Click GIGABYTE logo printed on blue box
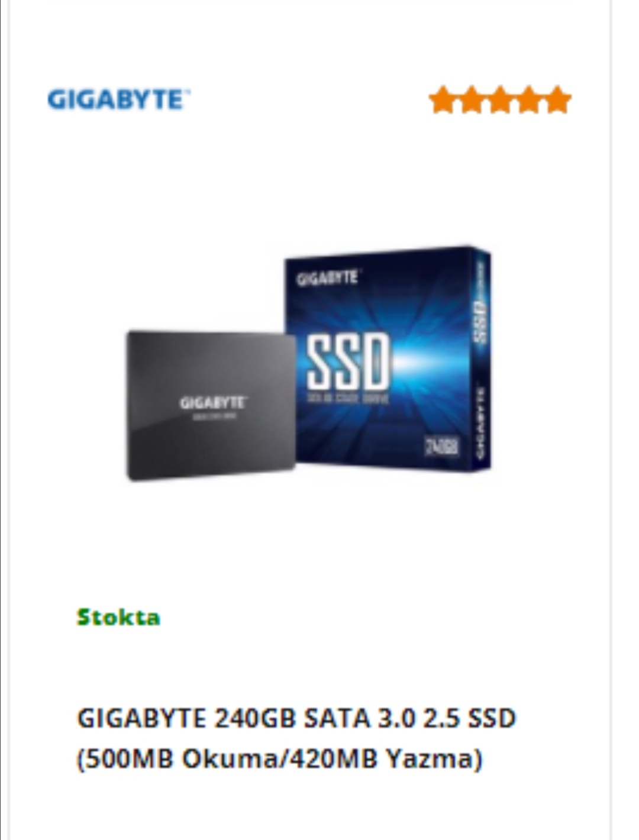 pos(327,278)
